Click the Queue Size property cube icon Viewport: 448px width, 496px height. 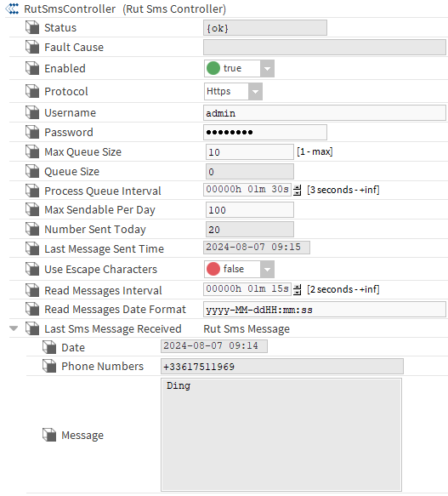32,171
